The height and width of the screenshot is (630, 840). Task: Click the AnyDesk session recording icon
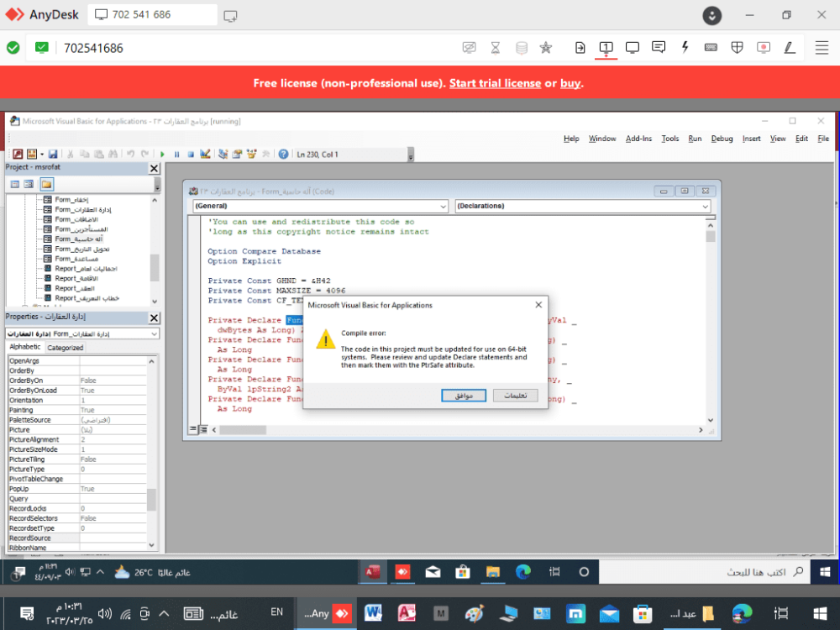764,48
